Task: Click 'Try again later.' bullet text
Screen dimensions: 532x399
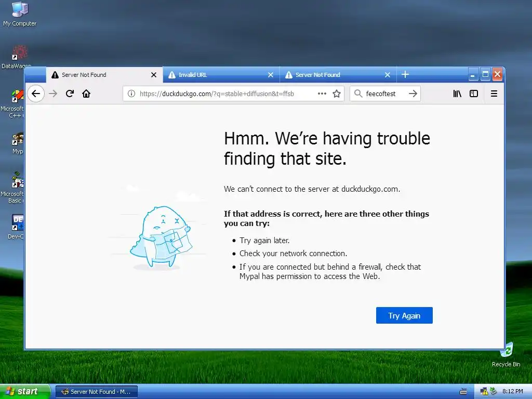Action: click(x=264, y=241)
